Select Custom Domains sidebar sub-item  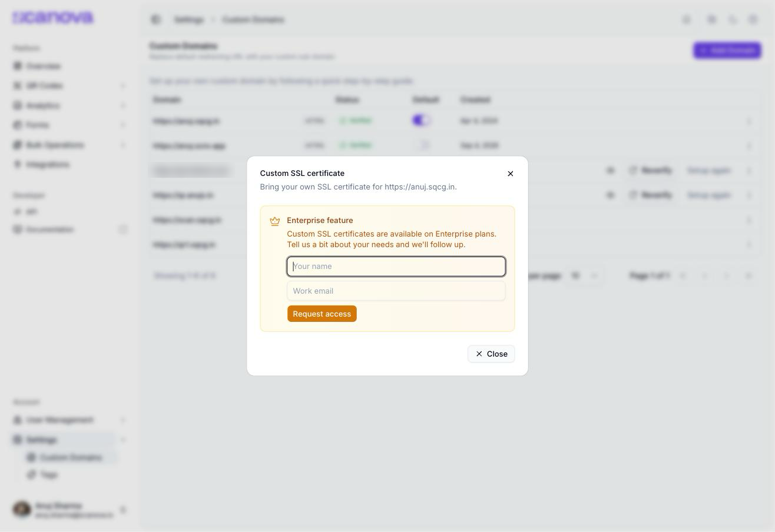point(71,457)
